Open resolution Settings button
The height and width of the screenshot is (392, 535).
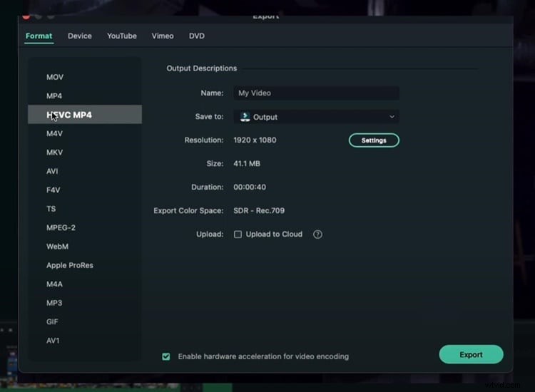tap(374, 140)
